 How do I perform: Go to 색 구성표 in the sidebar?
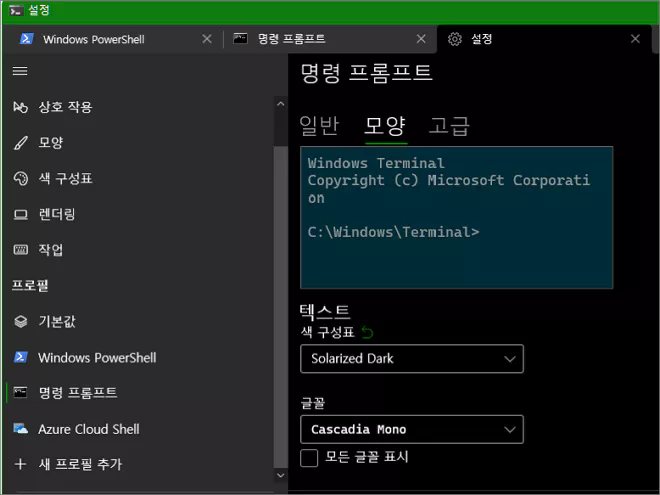tap(139, 178)
